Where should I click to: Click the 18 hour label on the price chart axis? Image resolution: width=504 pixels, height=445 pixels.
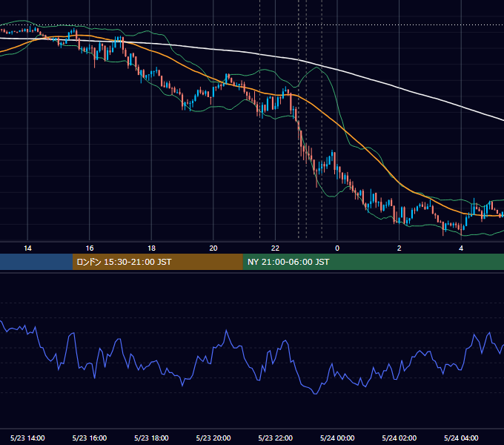coord(151,248)
